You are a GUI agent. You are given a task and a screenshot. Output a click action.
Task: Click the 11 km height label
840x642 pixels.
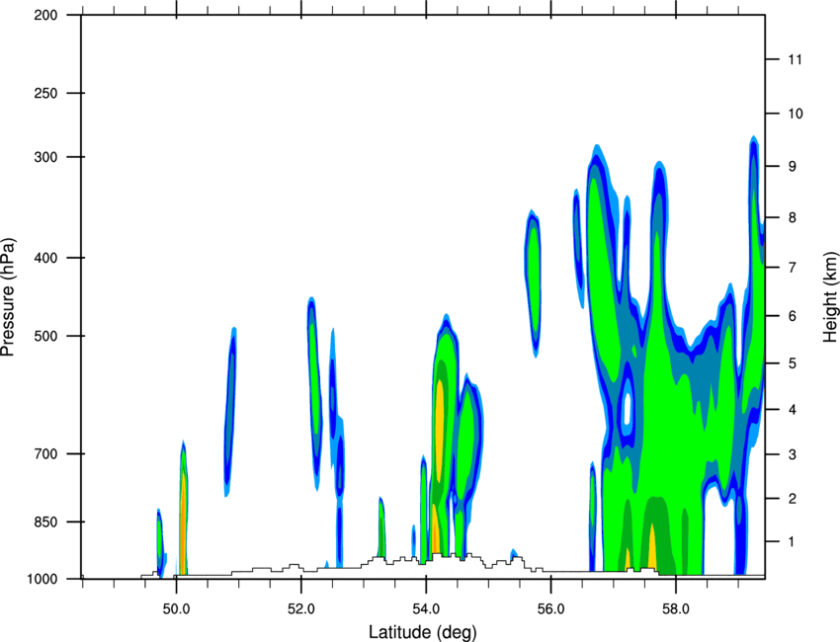coord(795,59)
